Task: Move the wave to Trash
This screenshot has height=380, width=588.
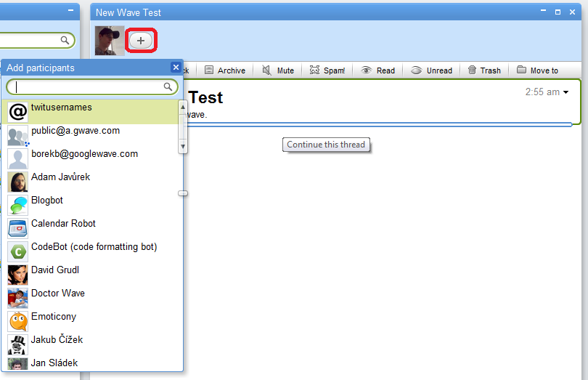Action: coord(484,70)
